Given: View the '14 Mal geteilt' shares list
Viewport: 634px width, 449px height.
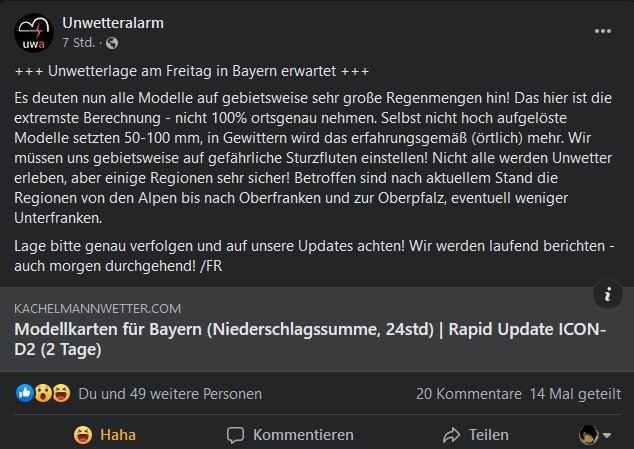Looking at the screenshot, I should click(576, 393).
